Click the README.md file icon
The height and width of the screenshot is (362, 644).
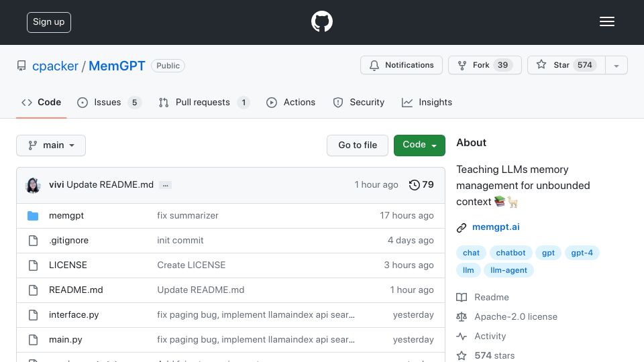point(33,290)
